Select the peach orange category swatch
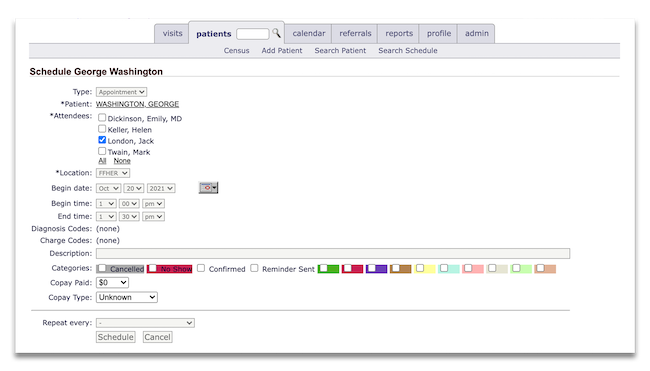 click(x=545, y=269)
